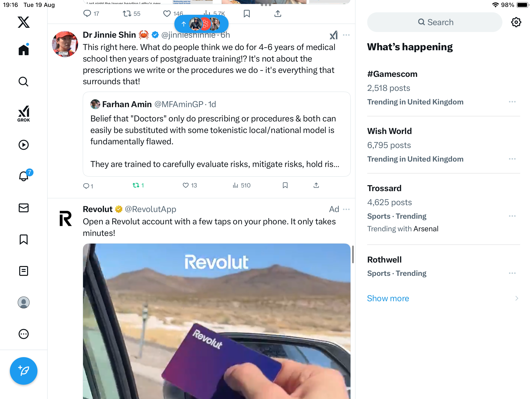Open more options on Revolut ad
The image size is (532, 399).
[x=346, y=209]
